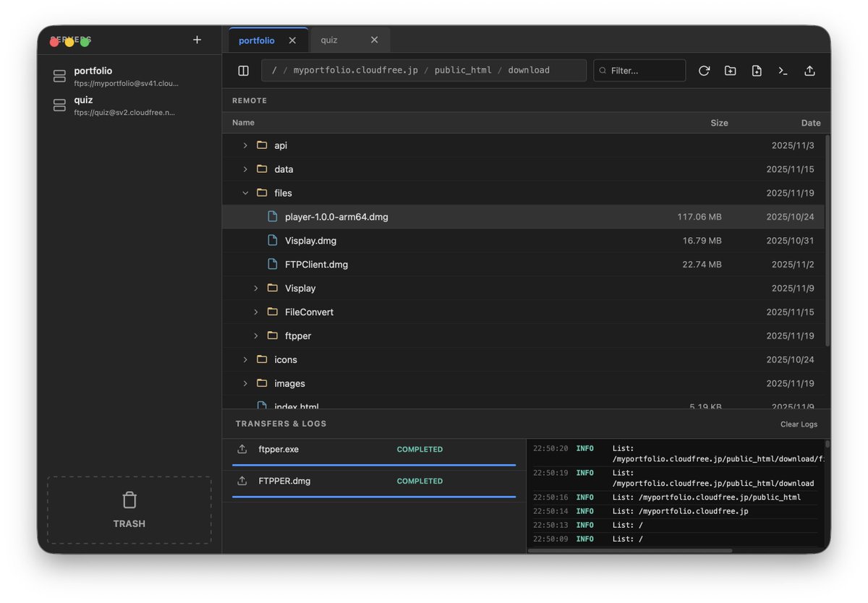Collapse the files folder
Screen dimensions: 868x603
[245, 193]
